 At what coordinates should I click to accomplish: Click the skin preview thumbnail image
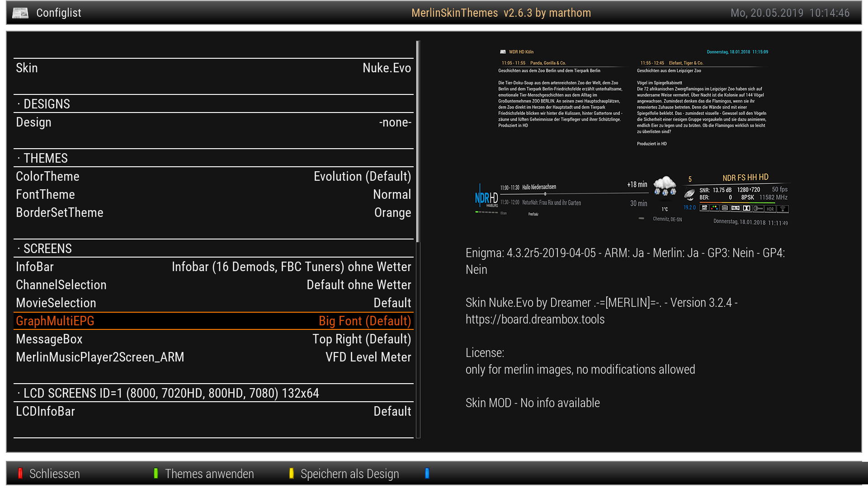pos(633,136)
